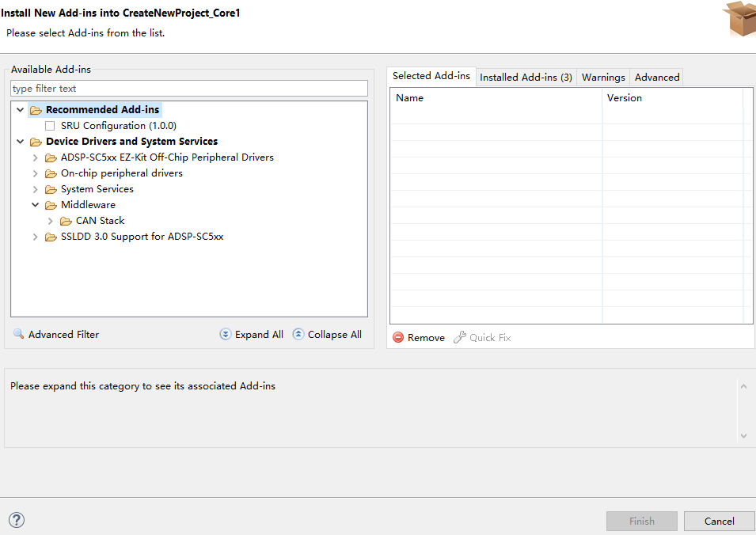
Task: Open the Warnings tab
Action: (x=603, y=77)
